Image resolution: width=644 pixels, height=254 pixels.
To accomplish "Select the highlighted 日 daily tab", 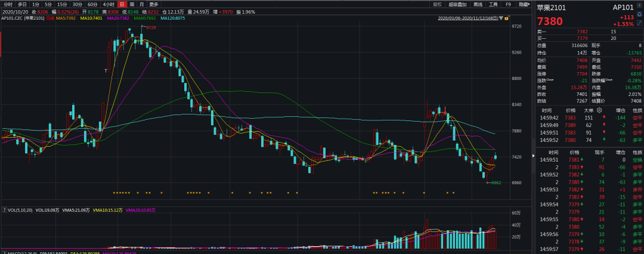I will (x=122, y=5).
